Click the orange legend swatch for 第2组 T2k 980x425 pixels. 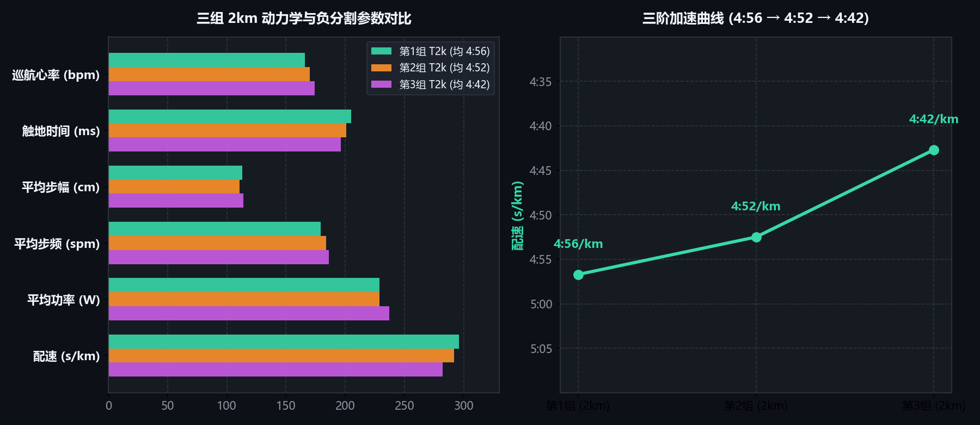pyautogui.click(x=381, y=68)
